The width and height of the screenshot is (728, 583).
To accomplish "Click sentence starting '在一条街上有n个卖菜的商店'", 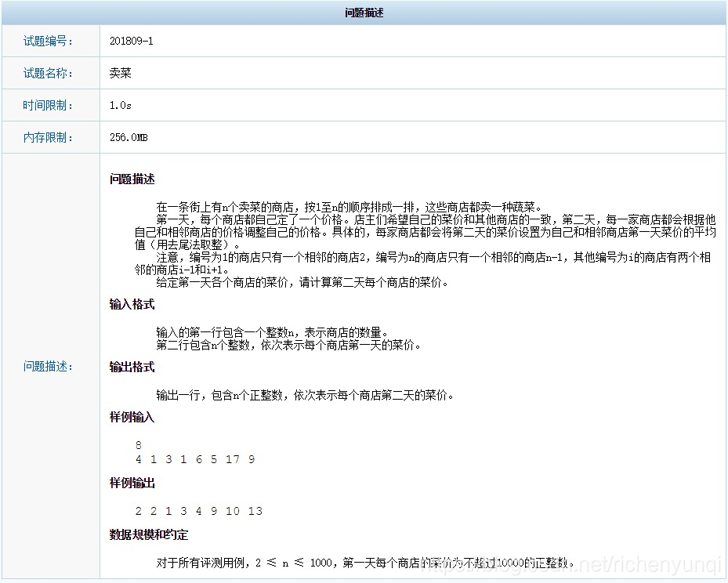I will [x=349, y=207].
